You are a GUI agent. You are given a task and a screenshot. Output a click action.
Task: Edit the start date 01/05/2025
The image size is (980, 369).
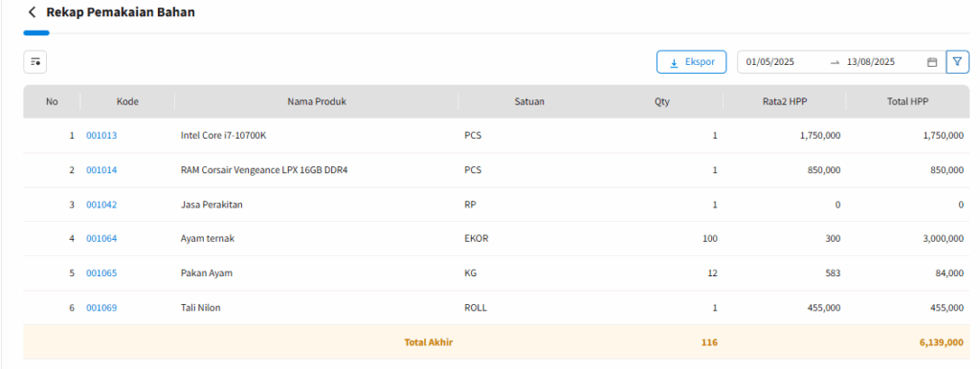[770, 62]
